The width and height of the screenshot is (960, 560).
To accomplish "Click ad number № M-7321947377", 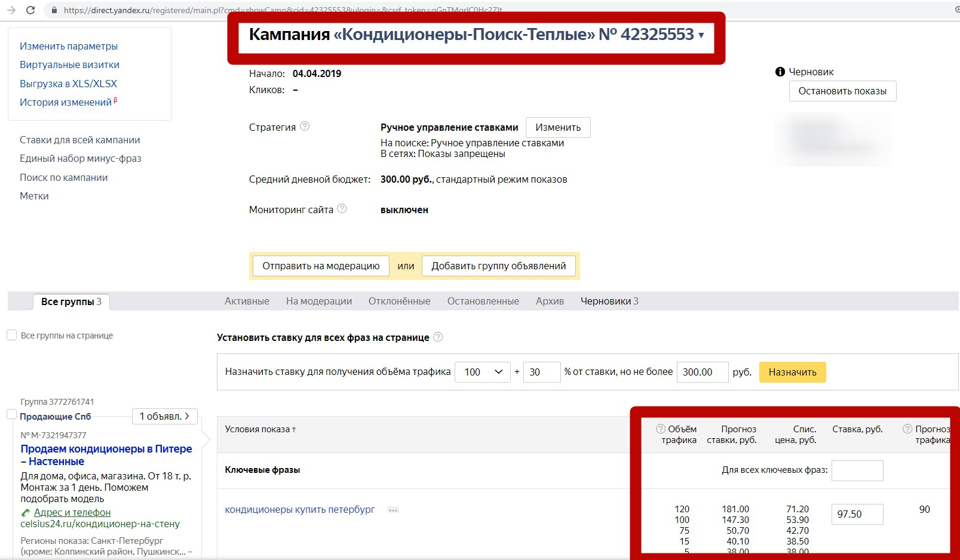I will 53,435.
